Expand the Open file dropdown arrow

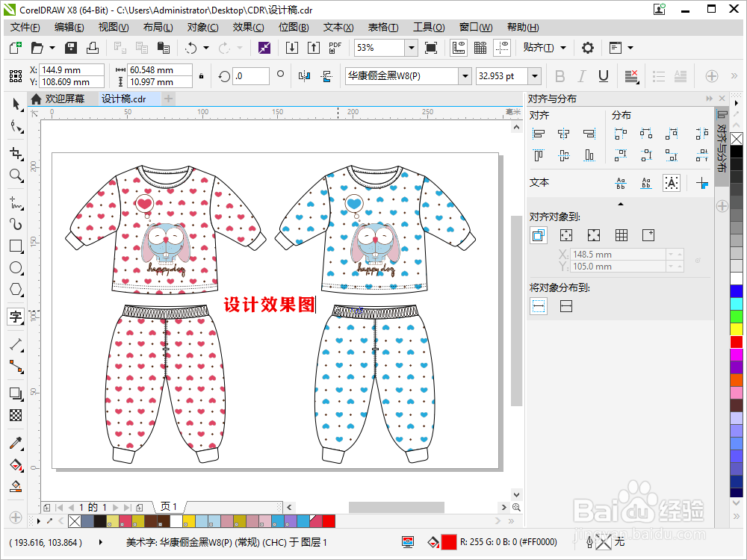[52, 48]
